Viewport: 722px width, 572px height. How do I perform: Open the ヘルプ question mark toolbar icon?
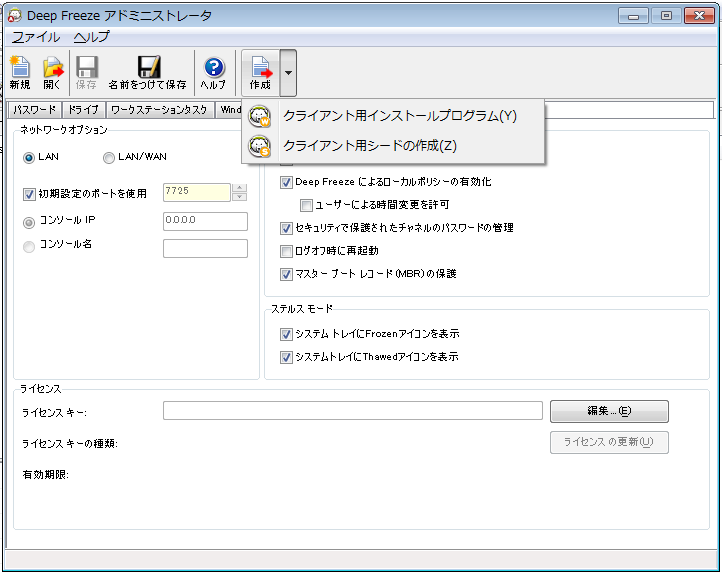214,72
